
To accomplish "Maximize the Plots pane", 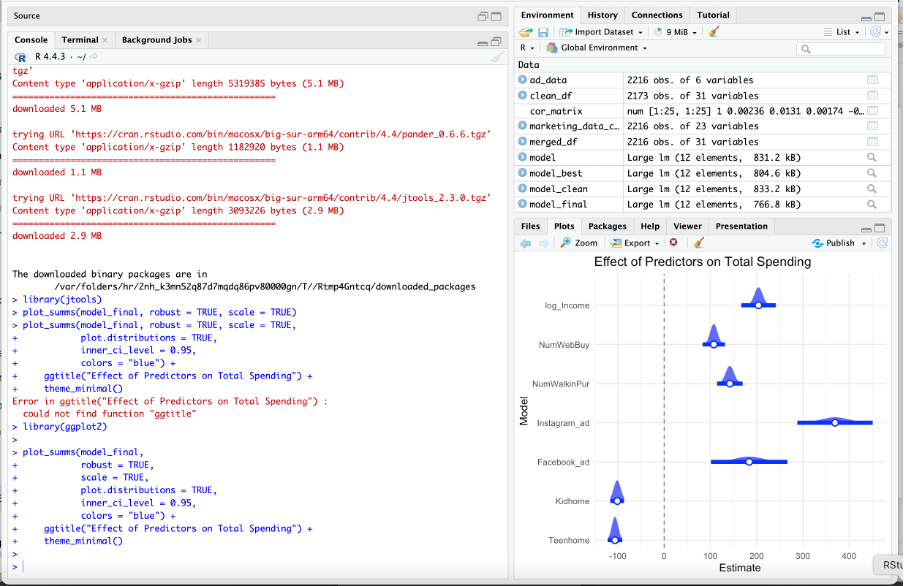I will pos(879,228).
